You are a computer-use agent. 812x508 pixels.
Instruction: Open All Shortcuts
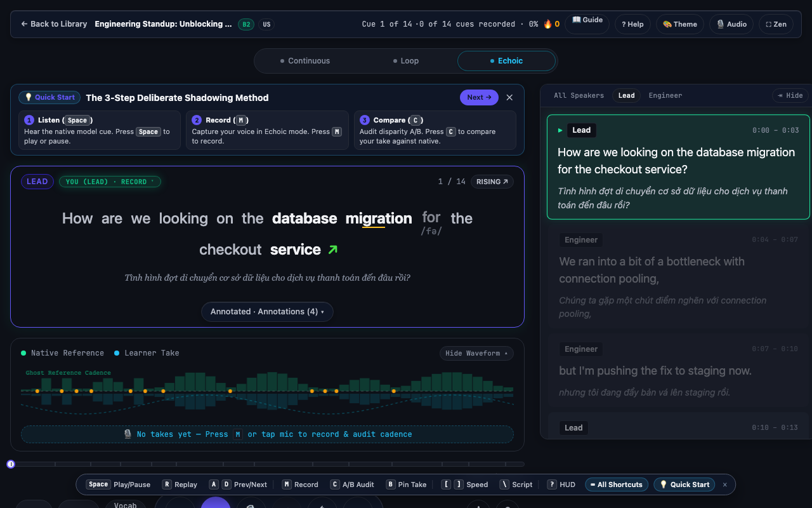point(617,485)
